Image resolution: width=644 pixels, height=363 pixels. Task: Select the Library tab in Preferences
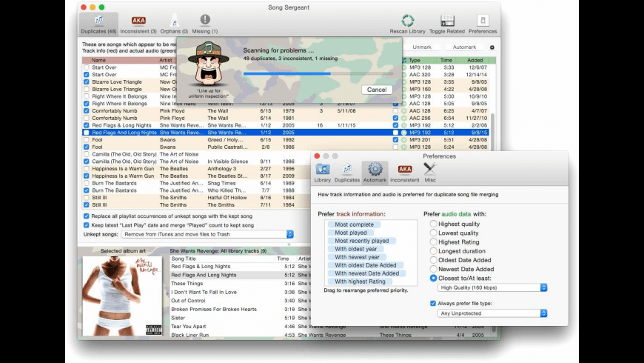(x=323, y=173)
